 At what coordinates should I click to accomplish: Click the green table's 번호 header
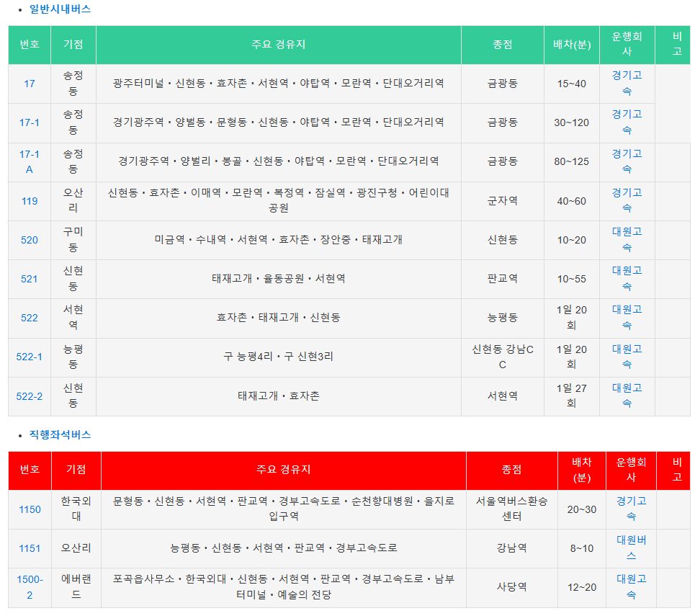point(30,45)
